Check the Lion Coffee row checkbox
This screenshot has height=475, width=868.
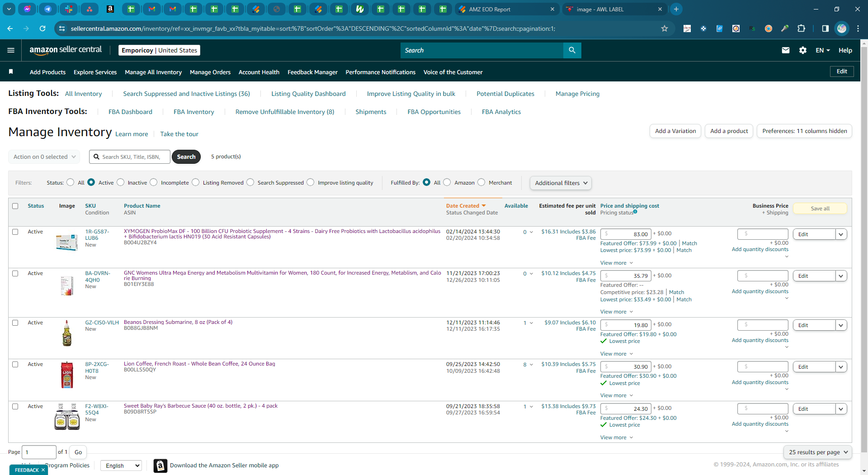[15, 365]
